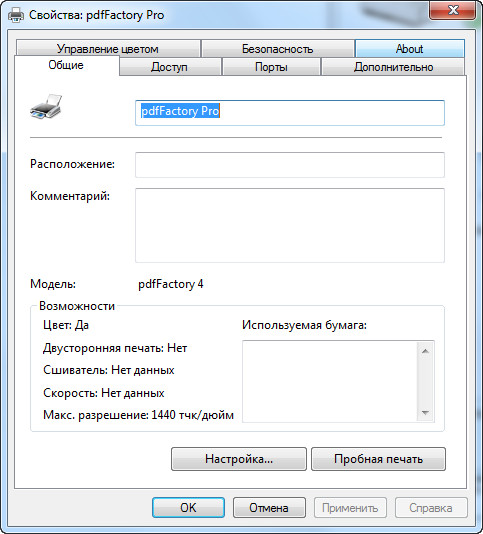Image resolution: width=483 pixels, height=534 pixels.
Task: Open the Порты tab
Action: (271, 67)
